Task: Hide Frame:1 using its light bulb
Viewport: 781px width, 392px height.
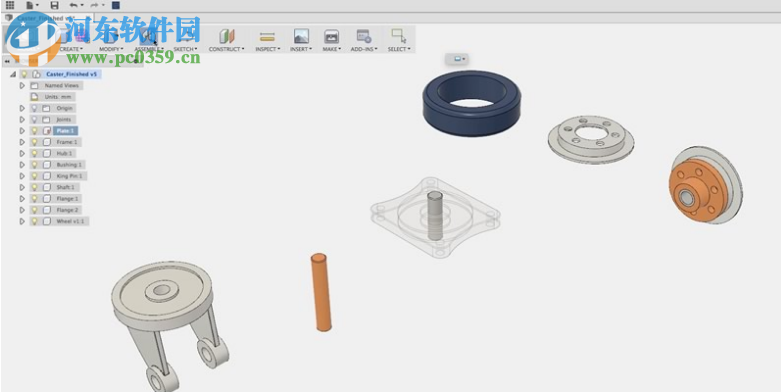Action: click(x=34, y=142)
